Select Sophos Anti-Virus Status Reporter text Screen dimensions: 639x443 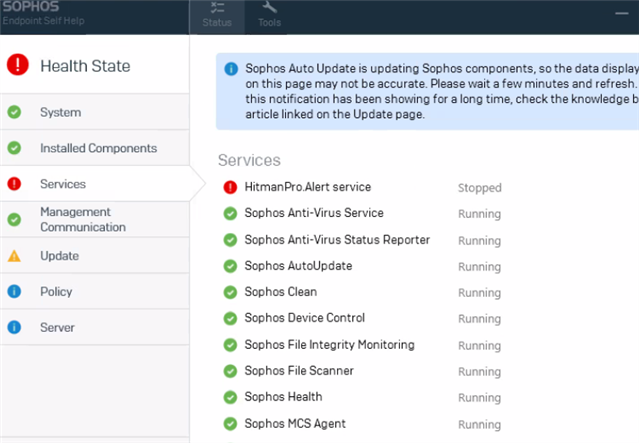tap(337, 240)
